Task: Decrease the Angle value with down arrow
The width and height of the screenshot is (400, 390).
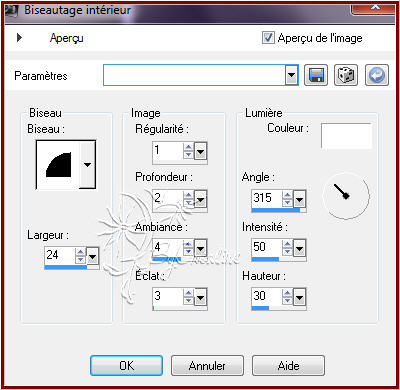Action: point(287,202)
